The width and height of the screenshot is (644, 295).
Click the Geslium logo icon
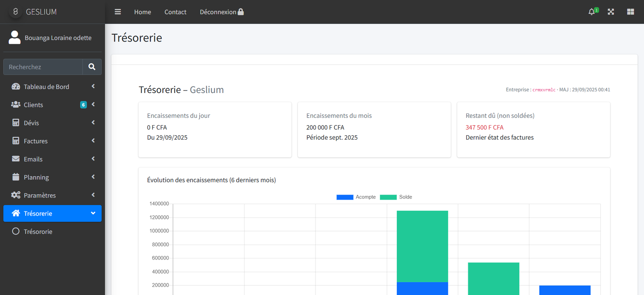pos(15,12)
